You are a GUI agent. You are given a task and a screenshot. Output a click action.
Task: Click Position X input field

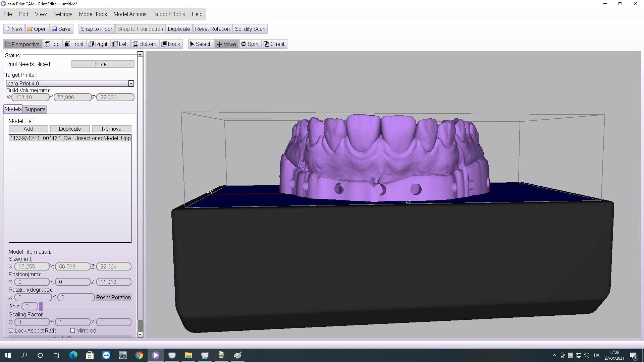point(32,282)
